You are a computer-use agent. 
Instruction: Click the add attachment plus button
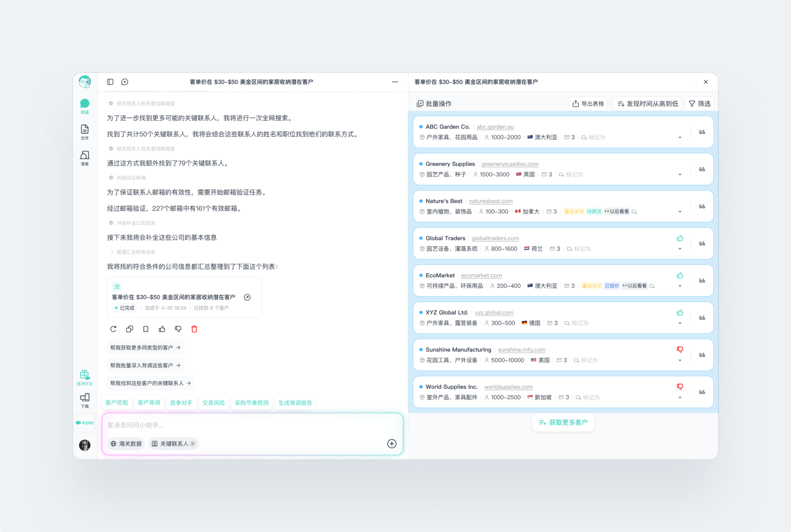click(392, 443)
